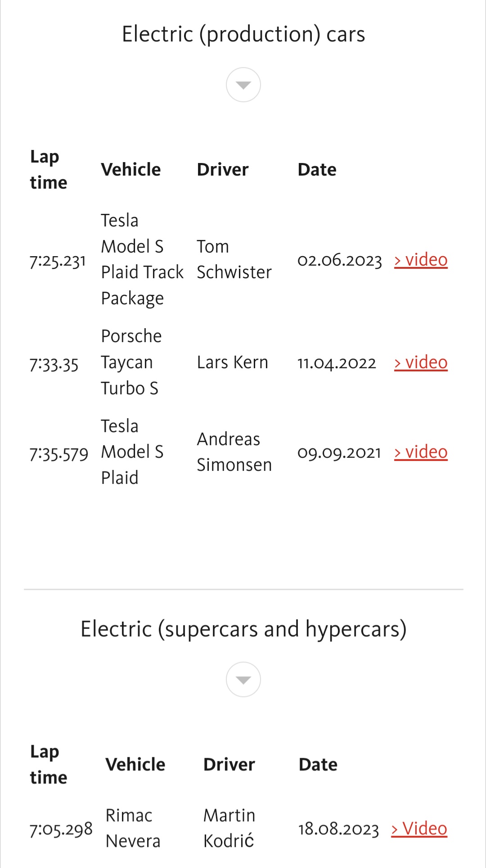The width and height of the screenshot is (486, 868).
Task: Click Vehicle column header in production cars table
Action: pyautogui.click(x=130, y=170)
